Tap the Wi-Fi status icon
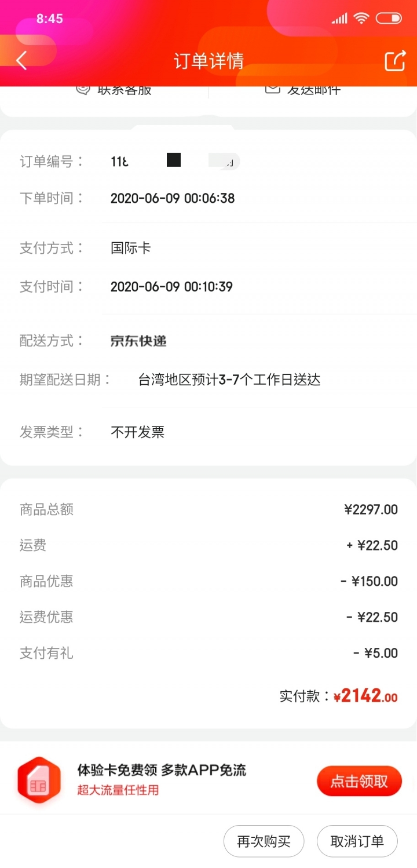This screenshot has height=868, width=417. tap(361, 19)
